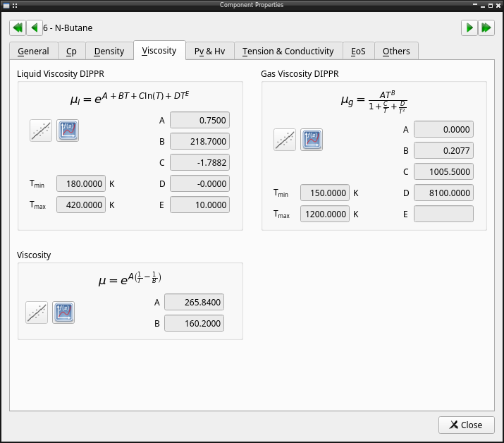Click the Close button
This screenshot has height=443, width=504.
tap(467, 425)
